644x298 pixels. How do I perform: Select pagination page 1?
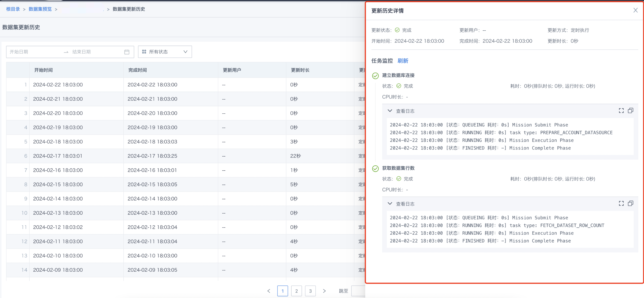pos(283,291)
